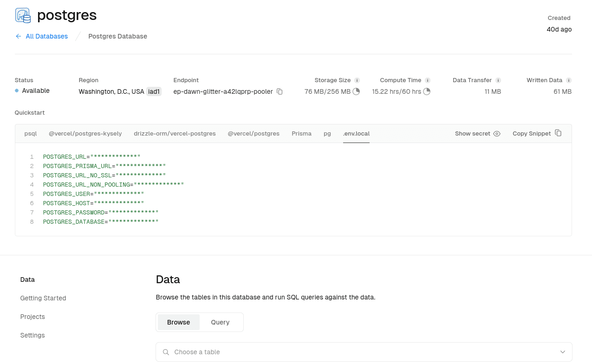Switch to the Prisma tab

(301, 134)
